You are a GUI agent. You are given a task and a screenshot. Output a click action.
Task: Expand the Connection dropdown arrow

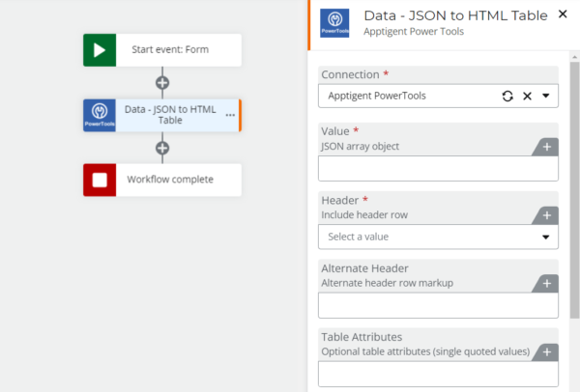coord(546,96)
